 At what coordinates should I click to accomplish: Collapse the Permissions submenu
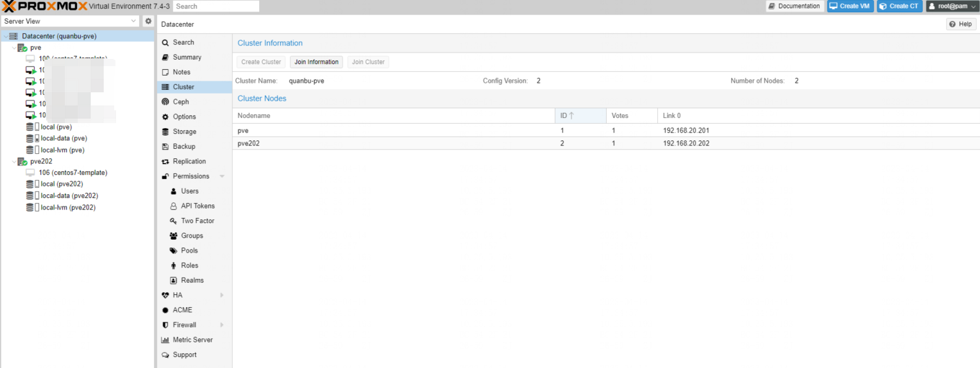click(x=222, y=176)
